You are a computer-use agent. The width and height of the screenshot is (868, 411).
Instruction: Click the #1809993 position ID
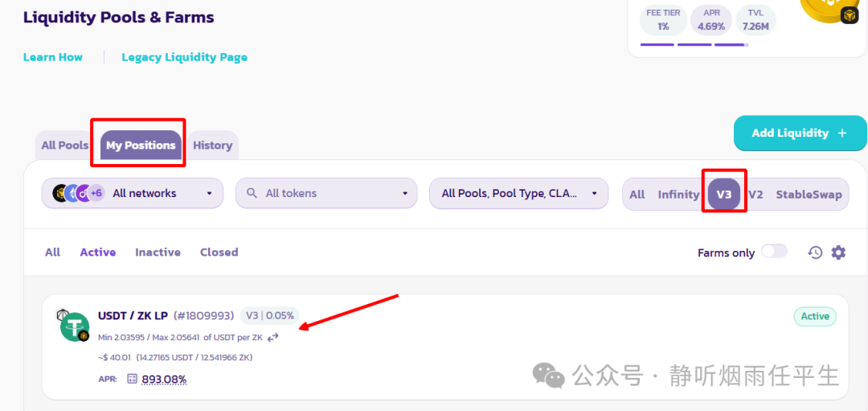pos(203,316)
